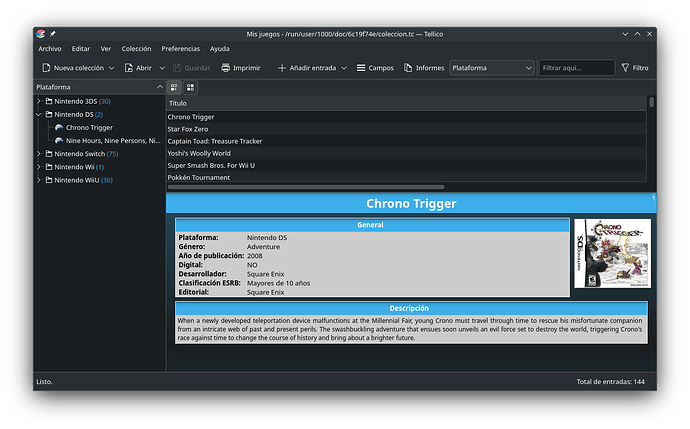Select Captain Toad: Treasure Tracker row

406,141
